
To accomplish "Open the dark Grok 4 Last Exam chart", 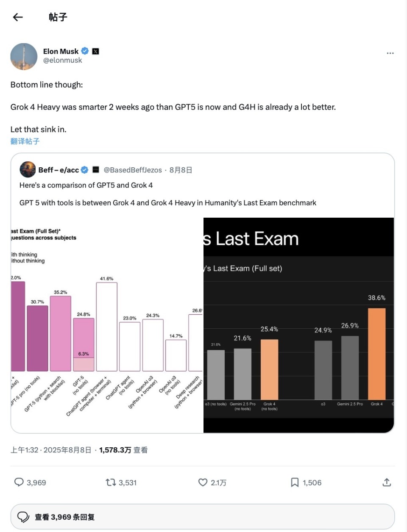I will click(x=299, y=325).
